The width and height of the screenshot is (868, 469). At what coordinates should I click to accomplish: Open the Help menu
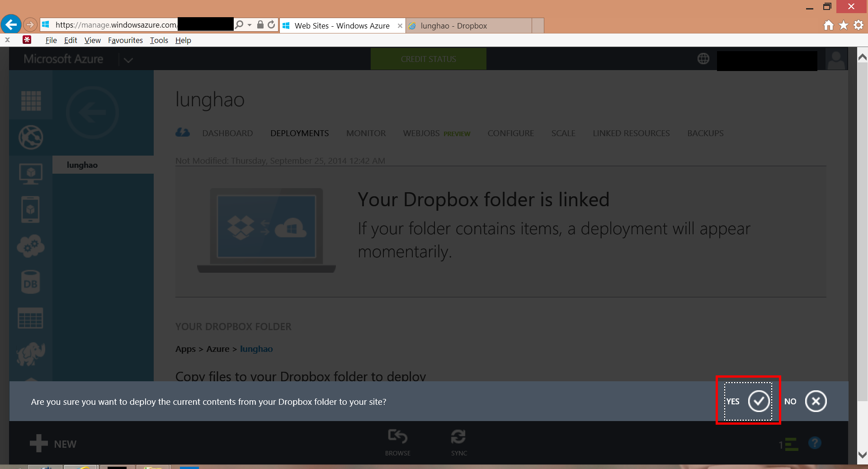(183, 40)
